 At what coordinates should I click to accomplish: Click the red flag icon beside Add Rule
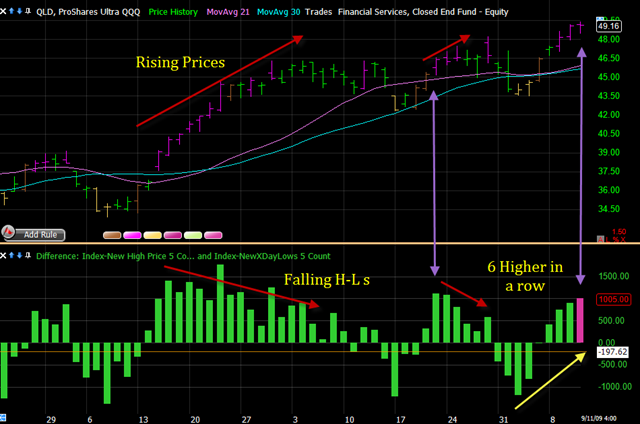pyautogui.click(x=8, y=232)
